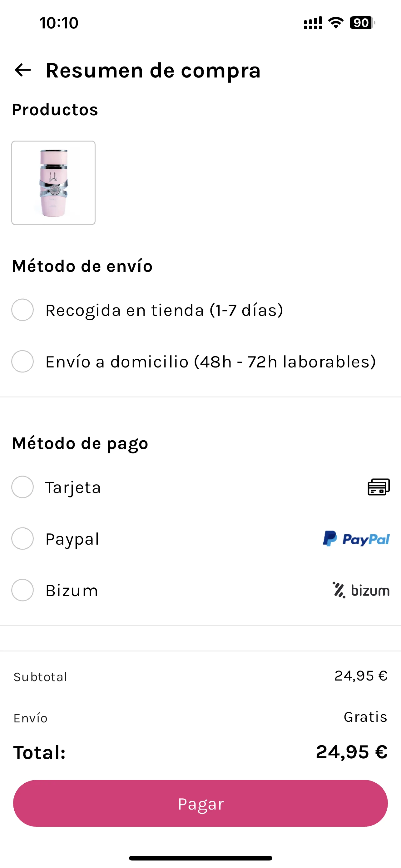Tap the Resumen de compra title
The height and width of the screenshot is (868, 401).
153,70
